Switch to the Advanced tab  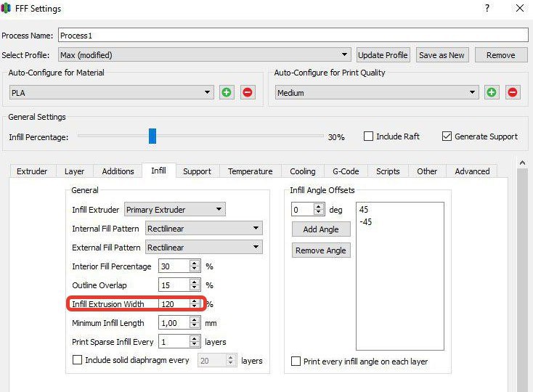pos(472,171)
